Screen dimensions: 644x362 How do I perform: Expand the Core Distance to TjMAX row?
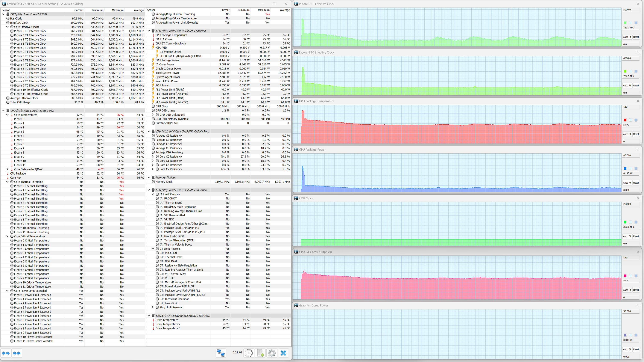coord(7,169)
